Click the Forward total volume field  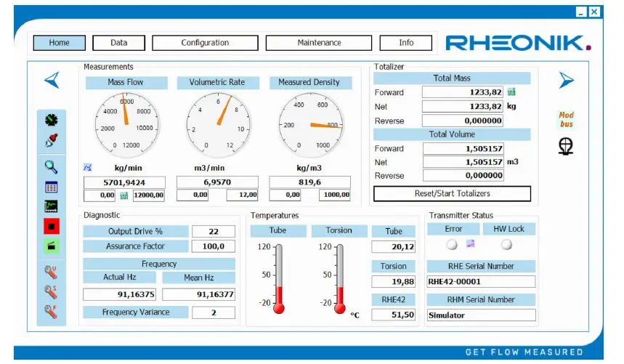coord(463,148)
